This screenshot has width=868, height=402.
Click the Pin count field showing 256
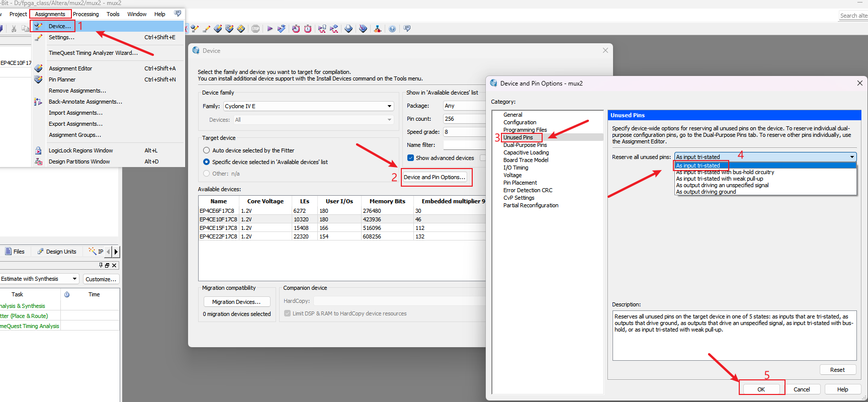(x=464, y=119)
